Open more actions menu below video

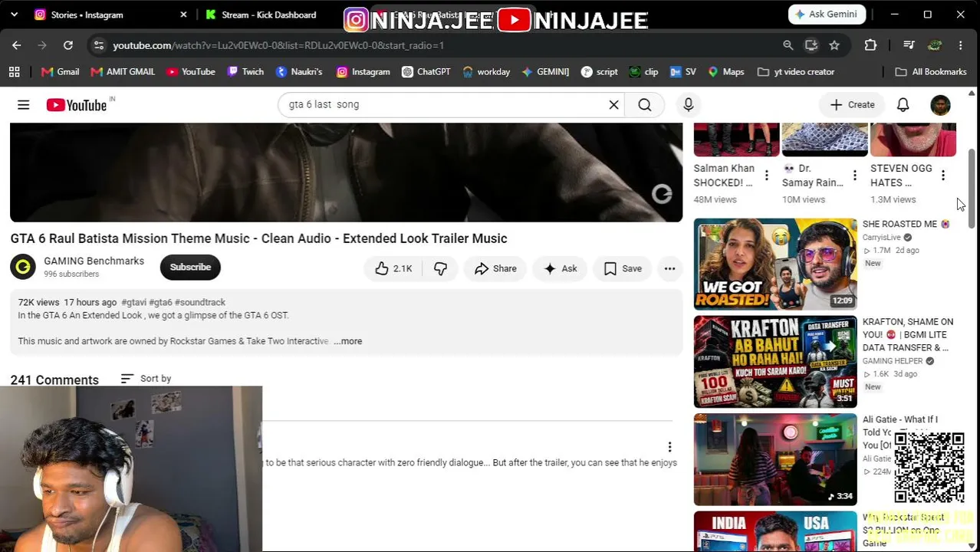(x=669, y=268)
